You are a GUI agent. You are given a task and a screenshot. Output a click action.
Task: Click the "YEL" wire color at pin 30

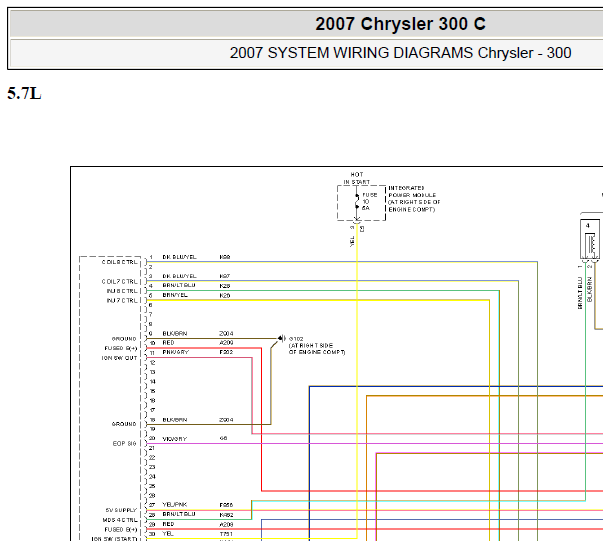tap(168, 534)
